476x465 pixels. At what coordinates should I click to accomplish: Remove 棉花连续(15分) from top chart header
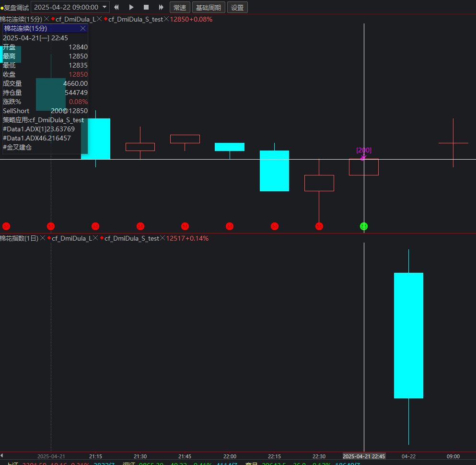coord(46,19)
